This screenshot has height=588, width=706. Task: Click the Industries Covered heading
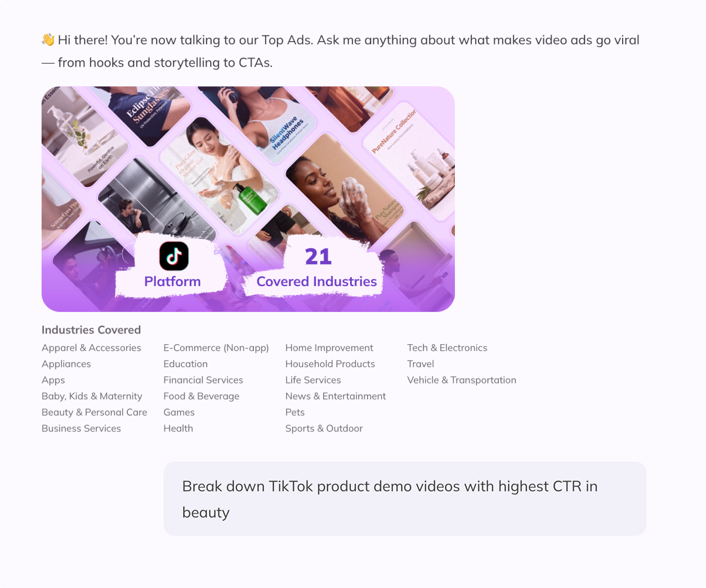[91, 330]
